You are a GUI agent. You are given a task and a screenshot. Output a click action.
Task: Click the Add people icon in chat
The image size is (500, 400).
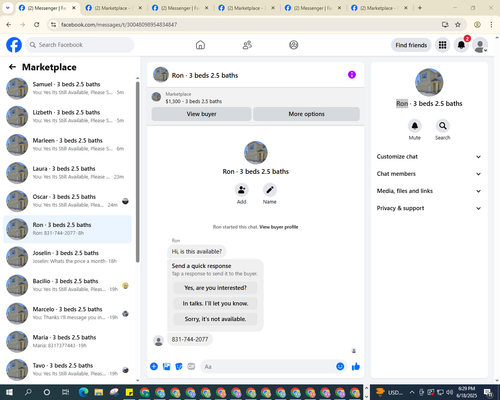[x=242, y=190]
